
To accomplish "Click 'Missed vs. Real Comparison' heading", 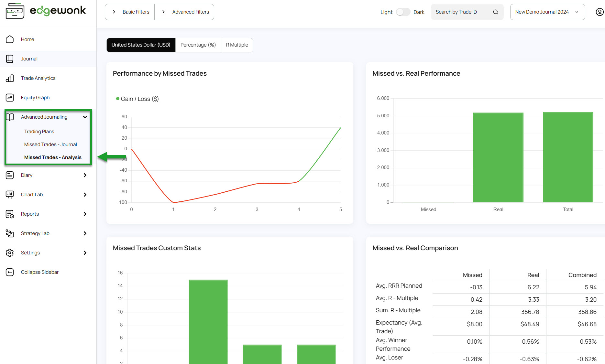I will pyautogui.click(x=415, y=248).
